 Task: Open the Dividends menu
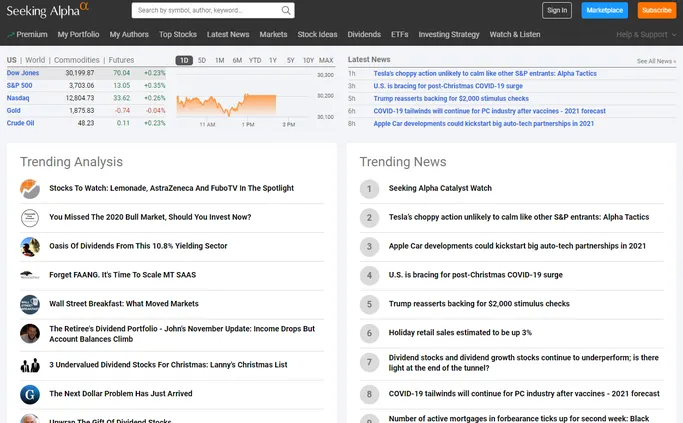coord(364,34)
